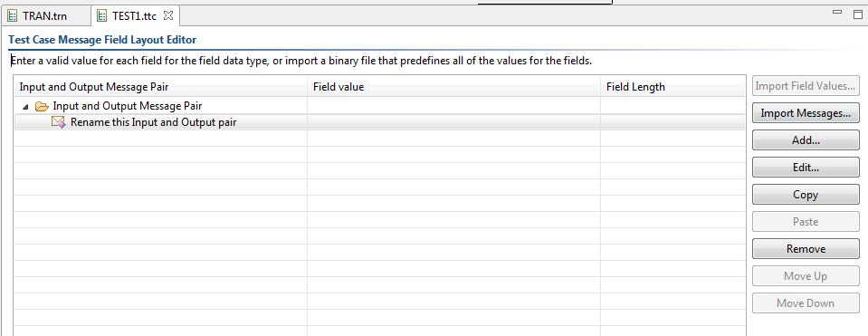Select the Rename this Input and Output pair row
868x336 pixels.
[379, 122]
